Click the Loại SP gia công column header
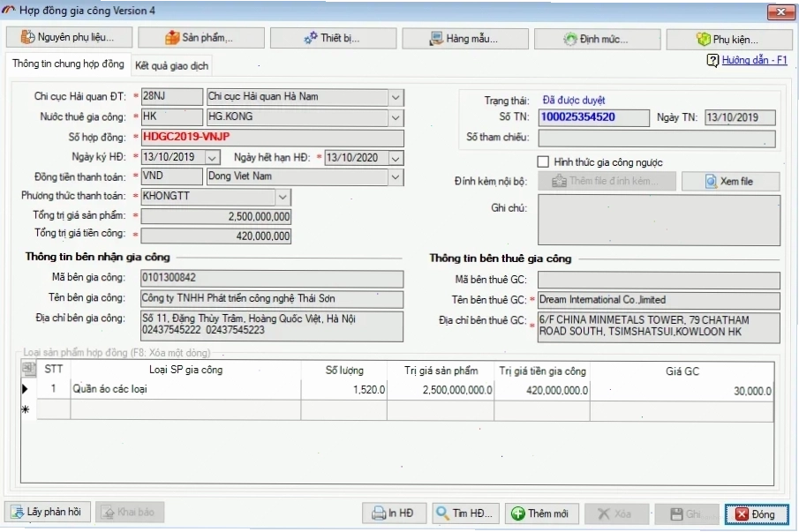This screenshot has height=532, width=799. pos(185,370)
